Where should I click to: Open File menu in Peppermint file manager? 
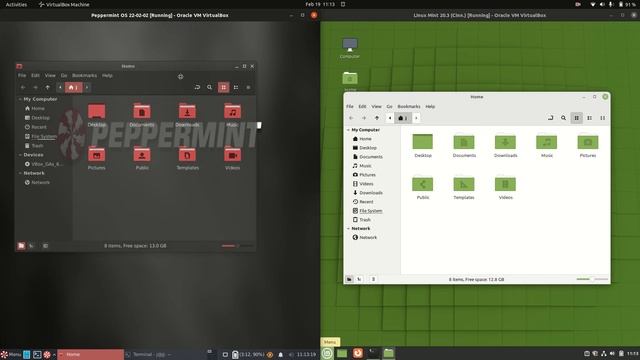[22, 76]
